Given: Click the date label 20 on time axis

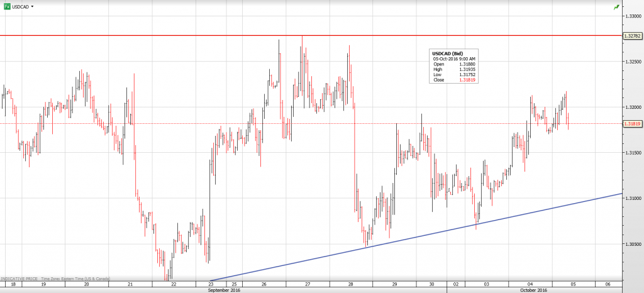Looking at the screenshot, I should (87, 284).
